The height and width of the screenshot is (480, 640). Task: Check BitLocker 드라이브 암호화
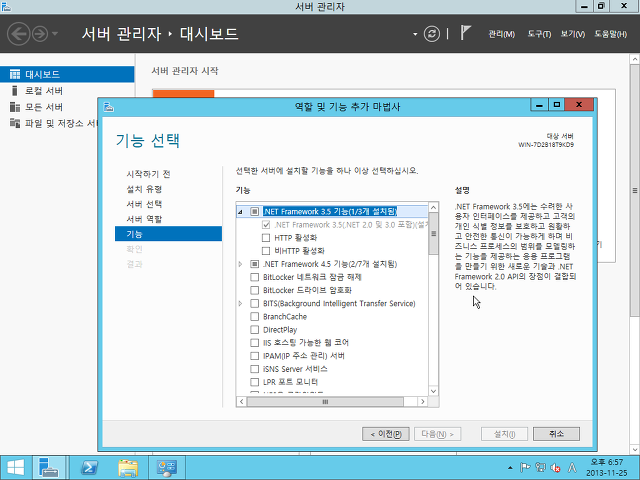click(x=254, y=290)
